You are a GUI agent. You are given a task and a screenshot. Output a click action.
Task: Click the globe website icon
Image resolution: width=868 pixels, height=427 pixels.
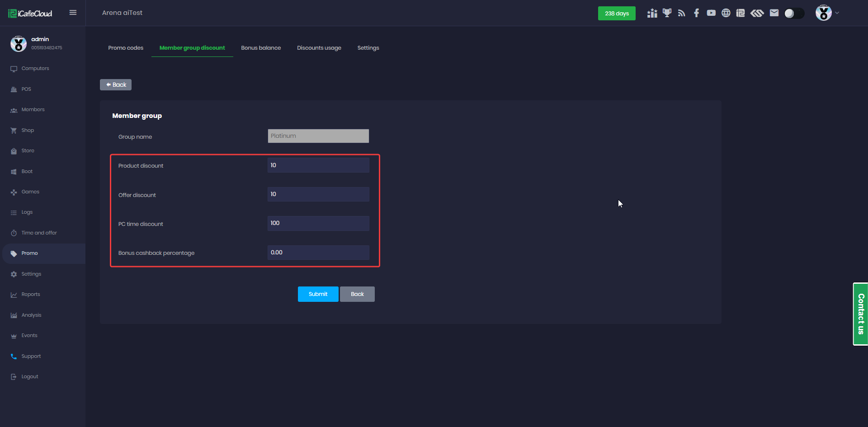click(x=726, y=13)
